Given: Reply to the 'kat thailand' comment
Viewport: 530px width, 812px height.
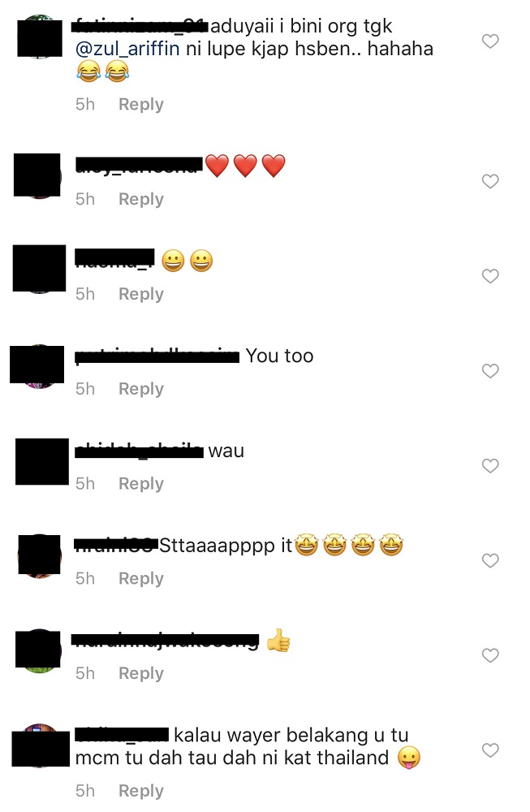Looking at the screenshot, I should pyautogui.click(x=140, y=791).
